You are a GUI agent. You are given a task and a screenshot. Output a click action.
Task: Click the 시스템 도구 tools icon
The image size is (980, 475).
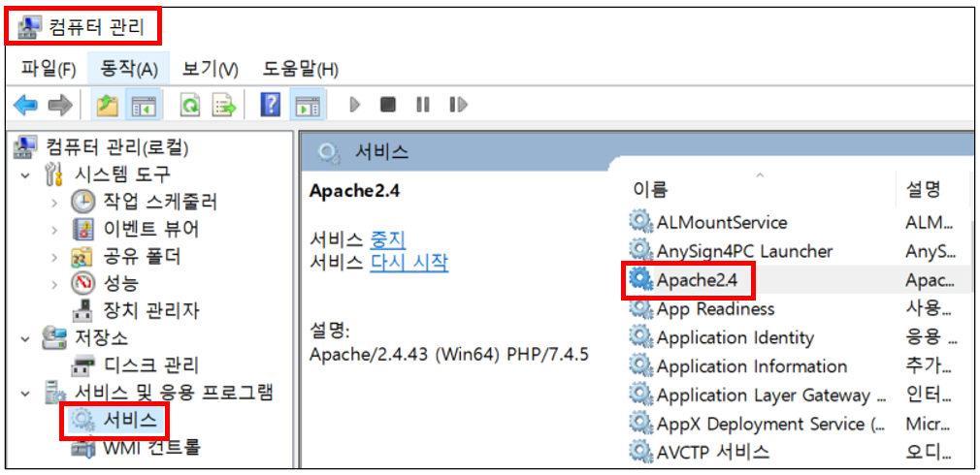(x=54, y=174)
